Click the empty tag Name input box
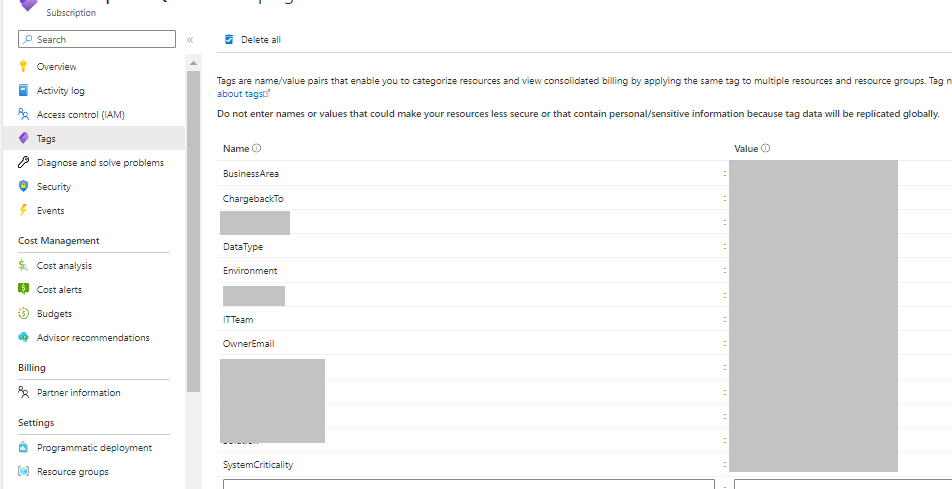This screenshot has height=489, width=952. (468, 485)
